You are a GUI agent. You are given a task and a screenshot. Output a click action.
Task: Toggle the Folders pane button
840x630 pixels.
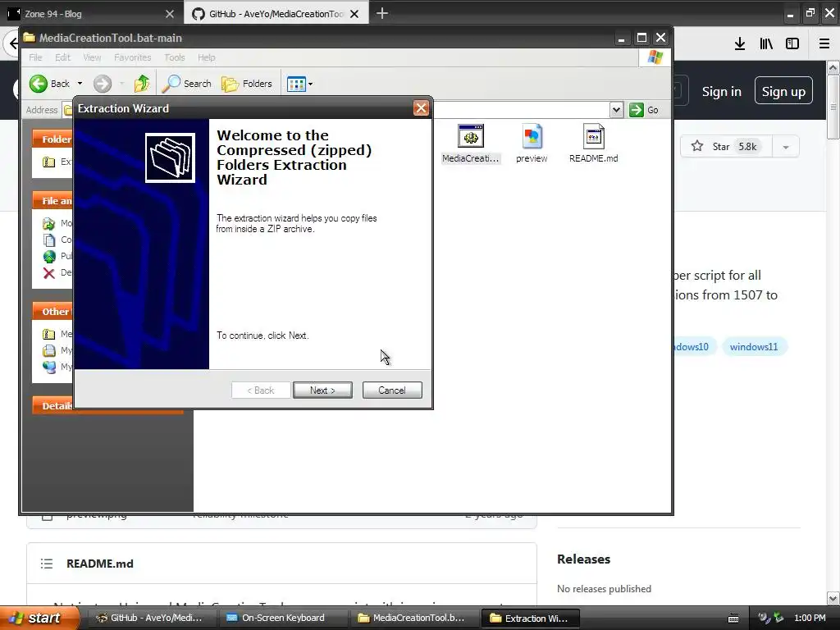[x=247, y=84]
